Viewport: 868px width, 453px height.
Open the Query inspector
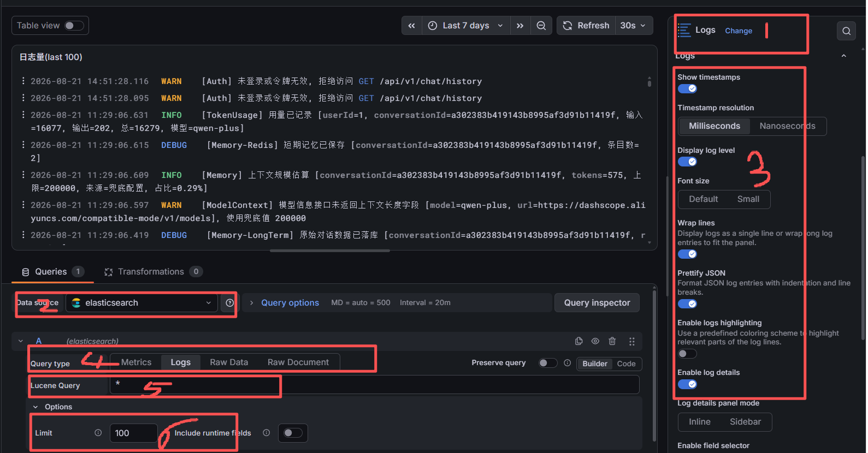click(597, 303)
